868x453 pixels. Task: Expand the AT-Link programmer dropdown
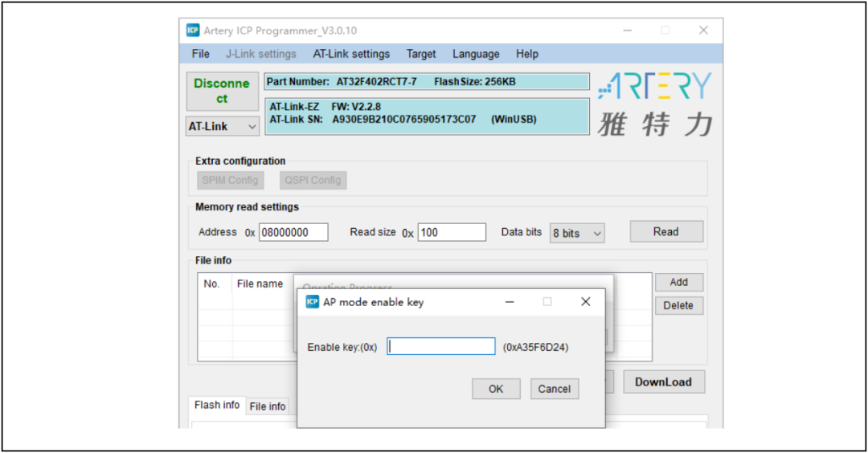click(x=222, y=127)
